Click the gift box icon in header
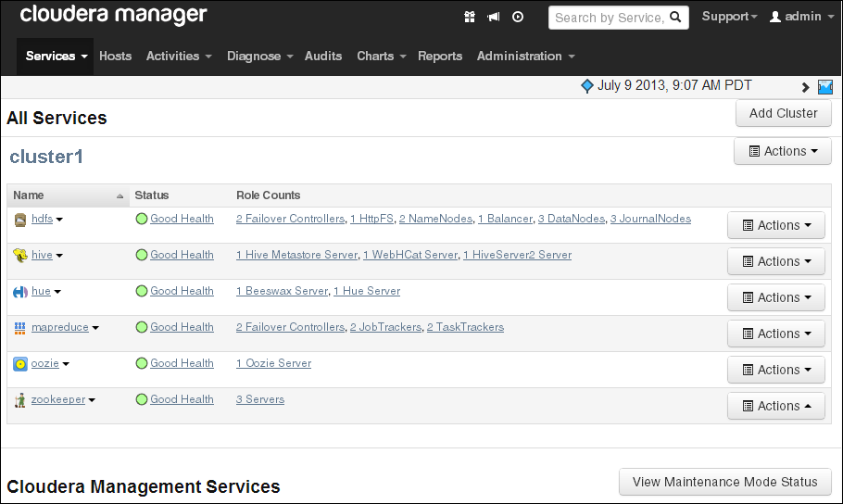The width and height of the screenshot is (843, 504). (x=470, y=18)
